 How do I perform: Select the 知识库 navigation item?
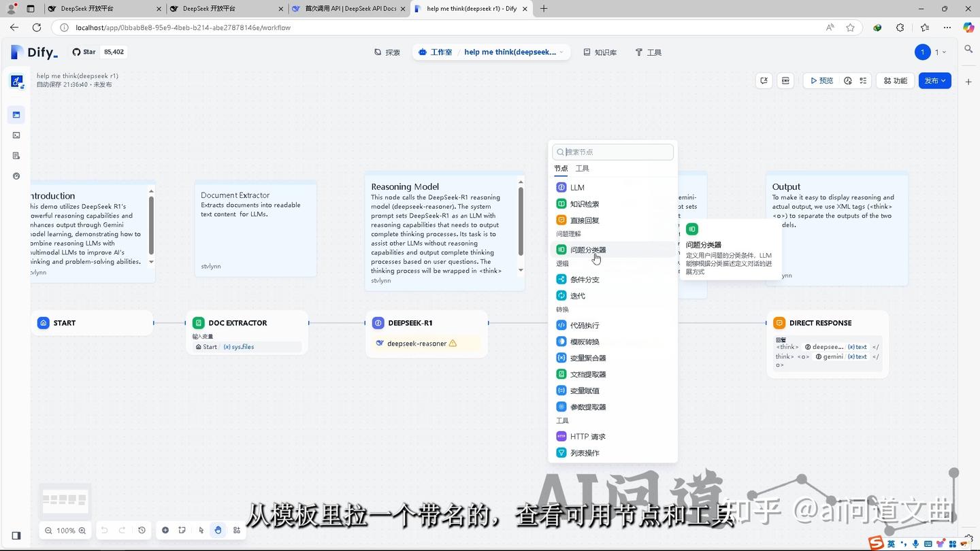click(x=600, y=52)
